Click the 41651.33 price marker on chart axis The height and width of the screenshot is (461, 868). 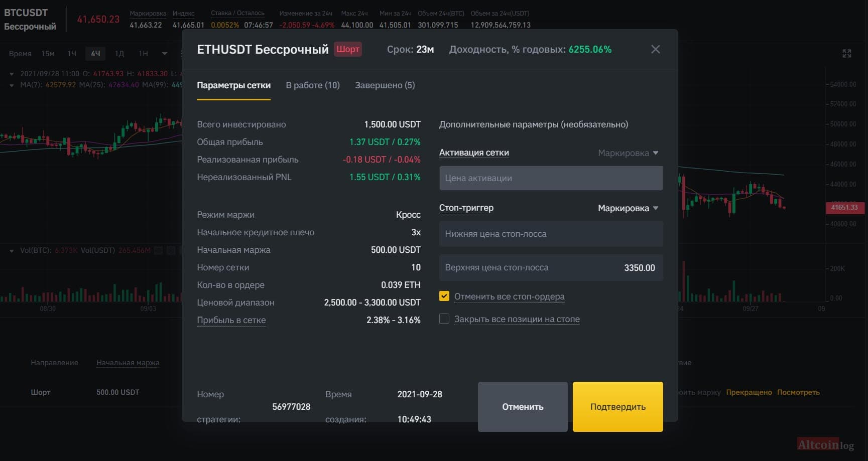point(844,207)
